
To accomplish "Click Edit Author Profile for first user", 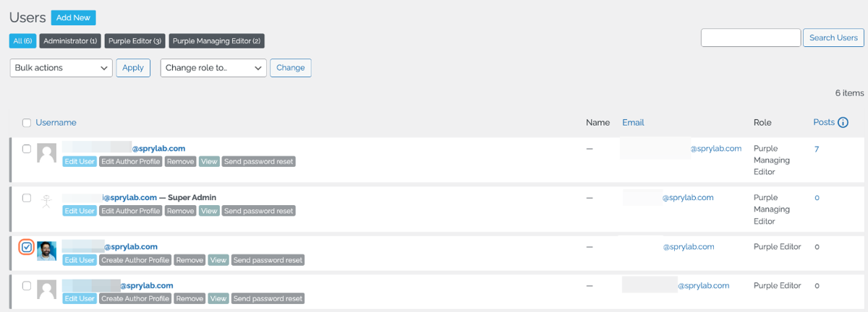I will (x=130, y=162).
